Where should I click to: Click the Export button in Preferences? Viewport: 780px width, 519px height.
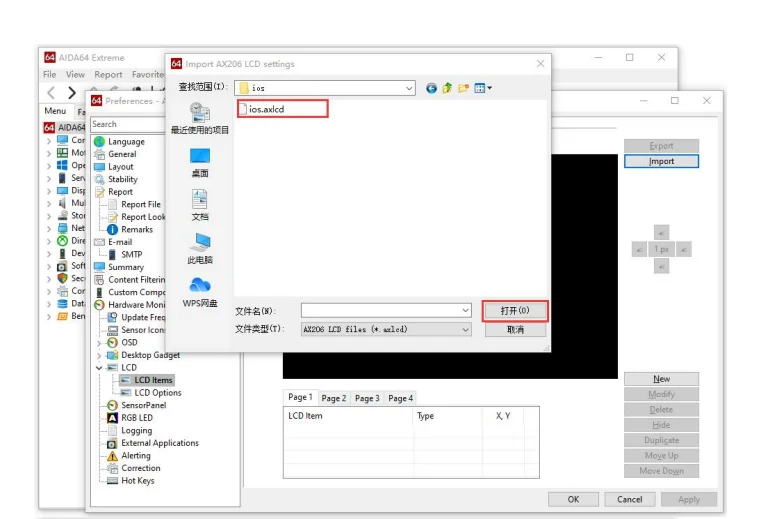pyautogui.click(x=661, y=146)
